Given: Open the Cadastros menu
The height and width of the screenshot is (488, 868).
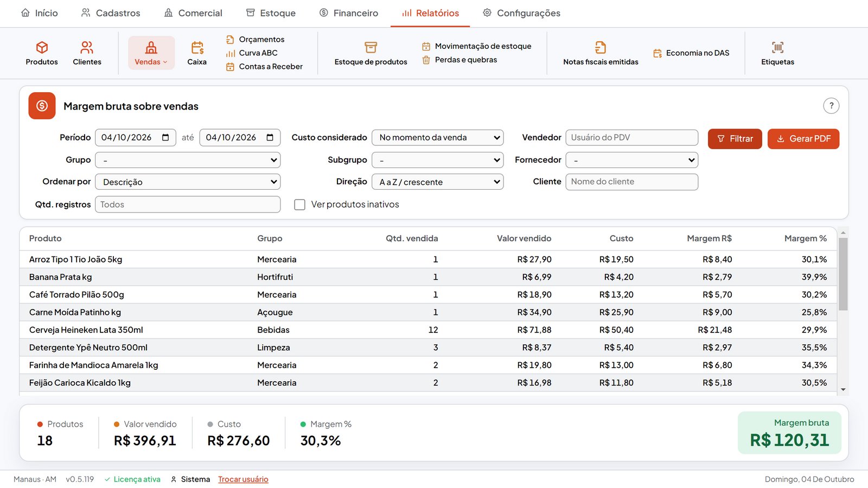Looking at the screenshot, I should pyautogui.click(x=111, y=13).
